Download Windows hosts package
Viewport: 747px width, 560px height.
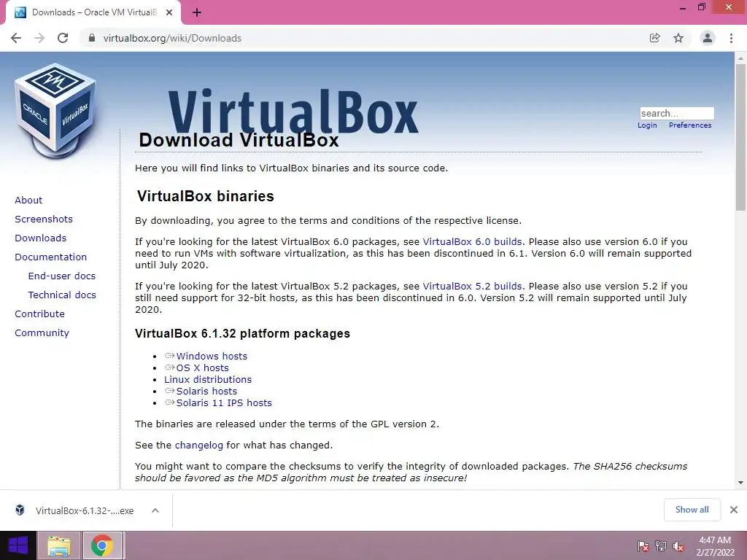[212, 356]
